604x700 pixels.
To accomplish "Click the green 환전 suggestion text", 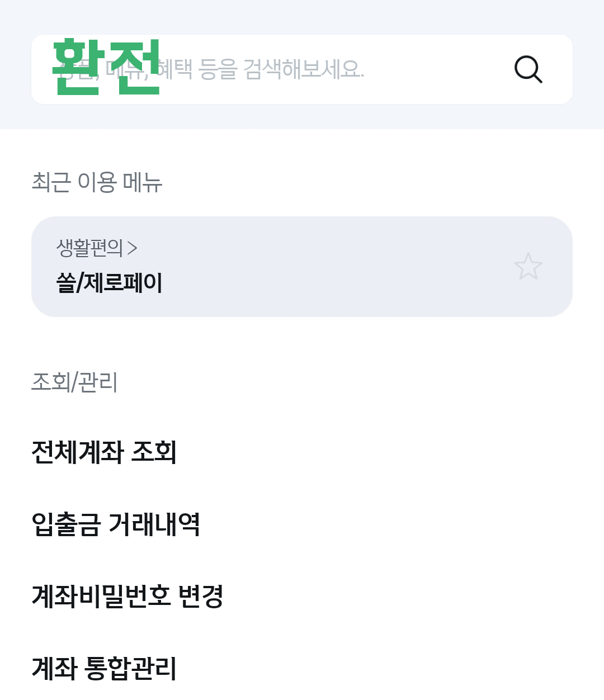I will pyautogui.click(x=106, y=67).
